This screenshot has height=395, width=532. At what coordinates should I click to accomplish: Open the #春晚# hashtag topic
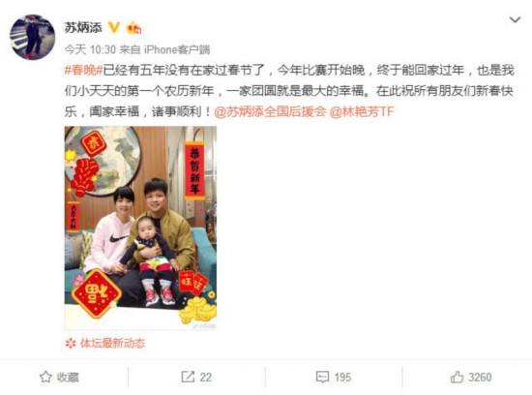tap(83, 71)
